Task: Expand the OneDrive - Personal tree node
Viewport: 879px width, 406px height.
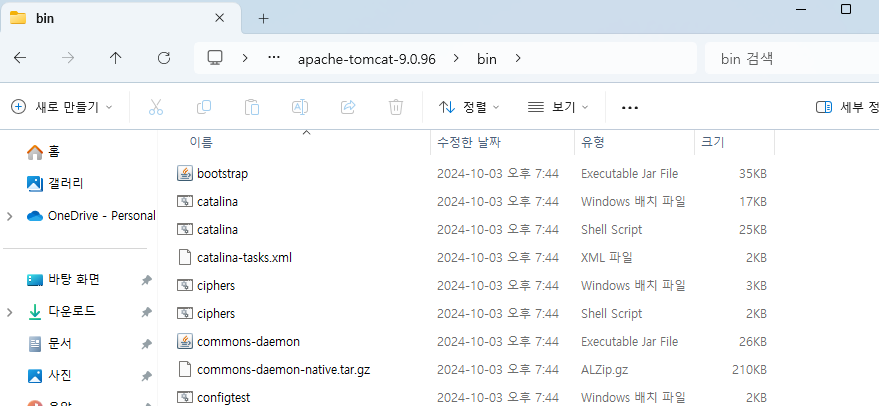Action: pos(10,216)
